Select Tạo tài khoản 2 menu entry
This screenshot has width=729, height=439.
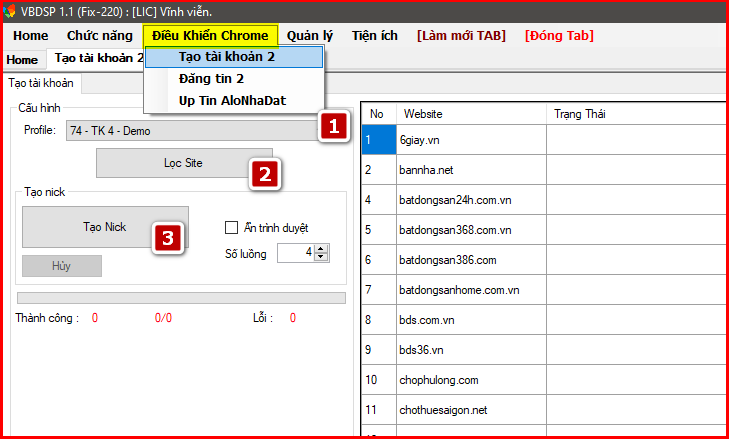point(226,57)
